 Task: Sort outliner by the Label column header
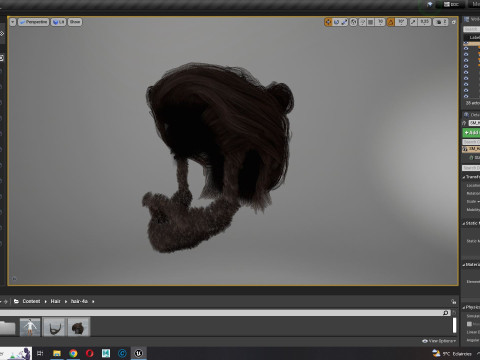click(474, 37)
